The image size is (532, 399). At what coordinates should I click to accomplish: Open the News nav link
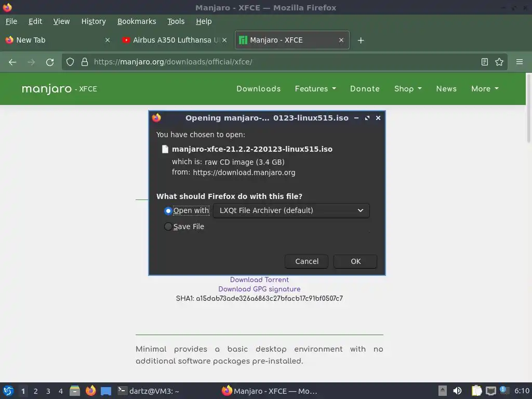click(x=446, y=89)
